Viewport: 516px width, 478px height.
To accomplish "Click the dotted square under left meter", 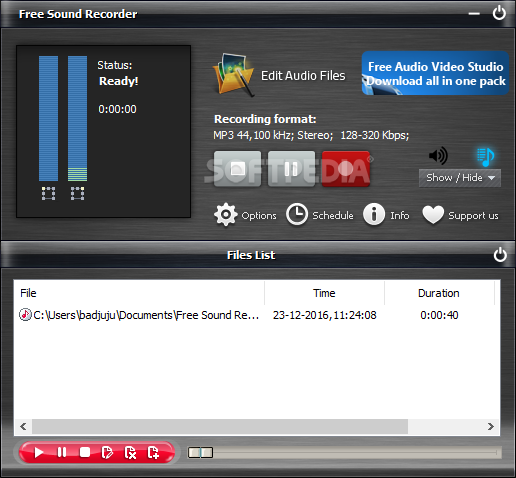I will click(48, 193).
